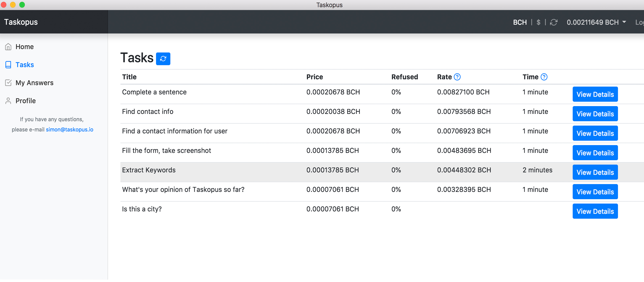The image size is (644, 282).
Task: Switch currency display to dollars
Action: pos(538,22)
